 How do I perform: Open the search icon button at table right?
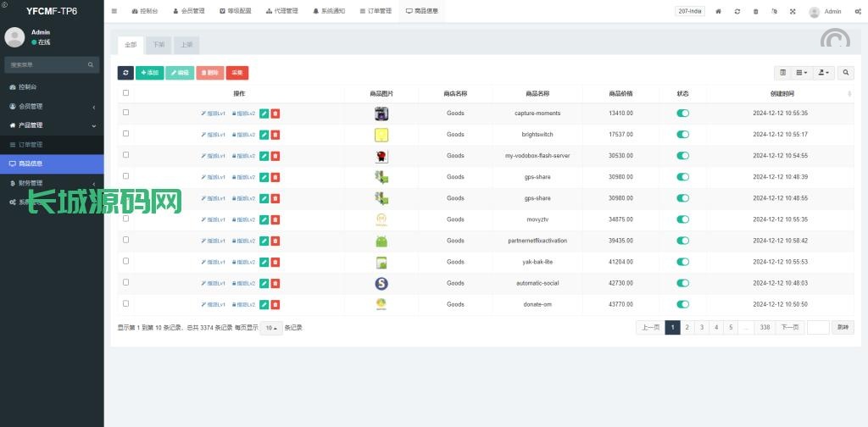[846, 73]
